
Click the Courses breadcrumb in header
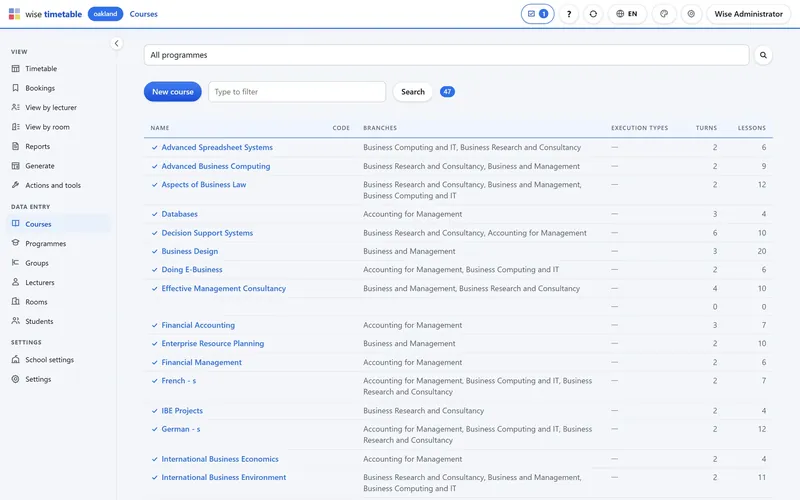pyautogui.click(x=143, y=14)
